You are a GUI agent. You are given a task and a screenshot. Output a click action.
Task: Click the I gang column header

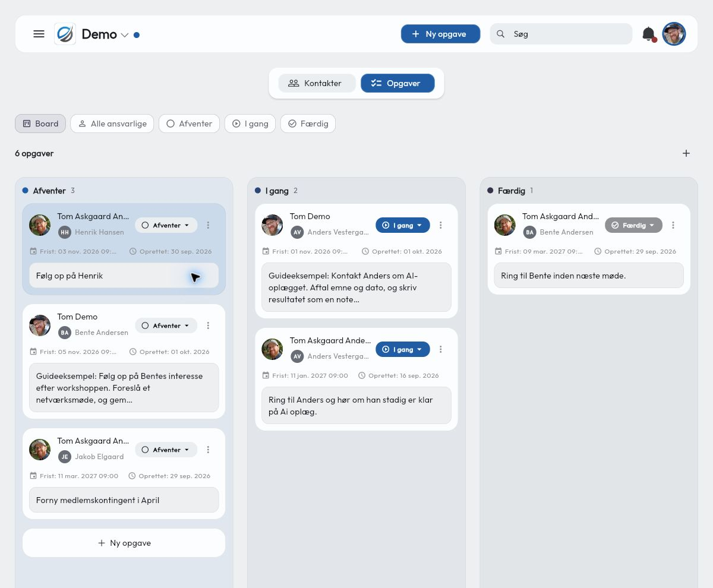tap(277, 191)
